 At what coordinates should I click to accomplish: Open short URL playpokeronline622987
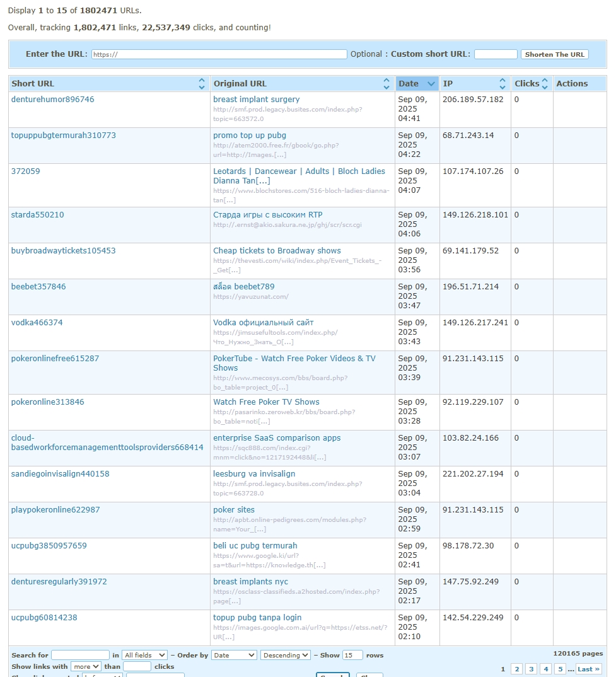(55, 509)
